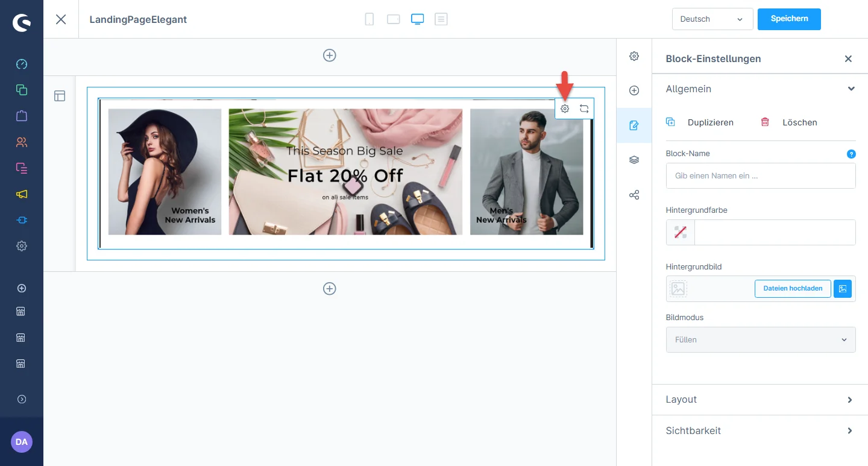Click the section layout icon left of banner
The height and width of the screenshot is (466, 868).
(x=60, y=96)
